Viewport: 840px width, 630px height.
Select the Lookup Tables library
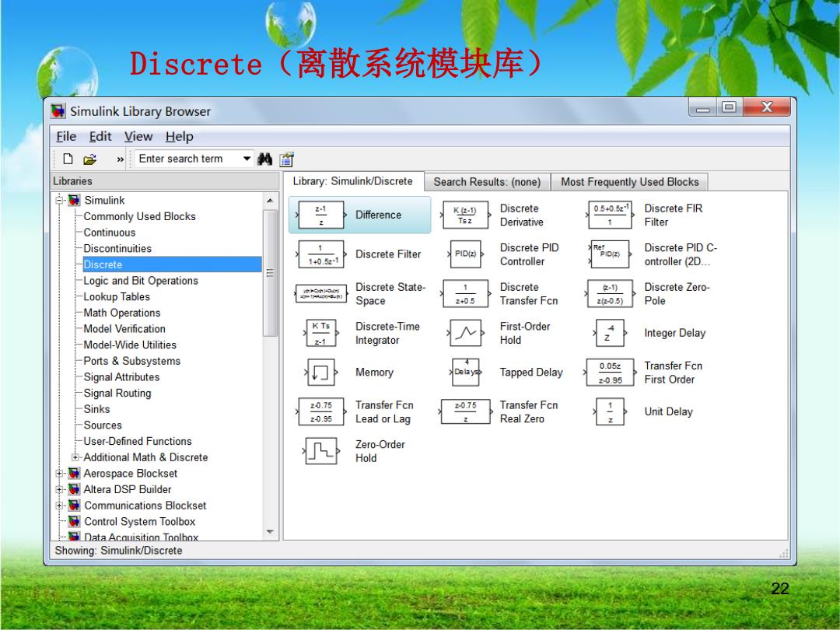(x=117, y=297)
